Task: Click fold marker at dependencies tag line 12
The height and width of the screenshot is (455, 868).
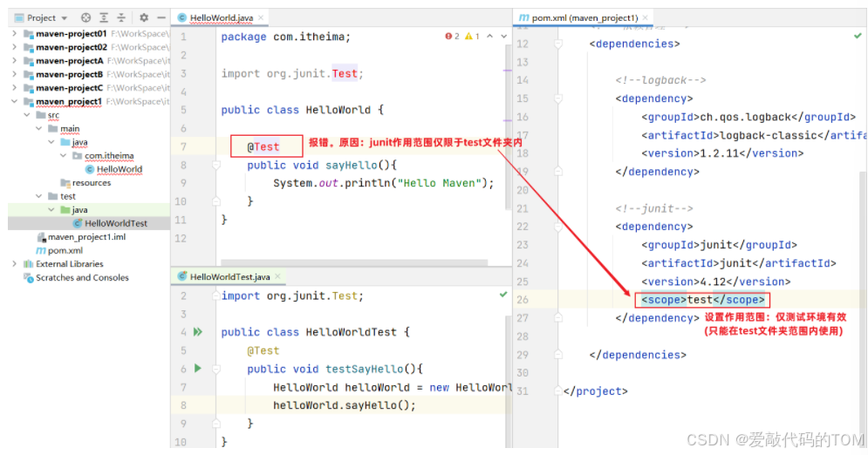Action: point(558,44)
